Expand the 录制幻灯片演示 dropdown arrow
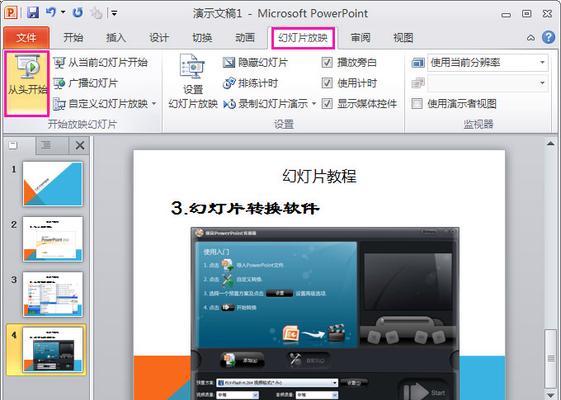Image resolution: width=561 pixels, height=400 pixels. pos(314,104)
